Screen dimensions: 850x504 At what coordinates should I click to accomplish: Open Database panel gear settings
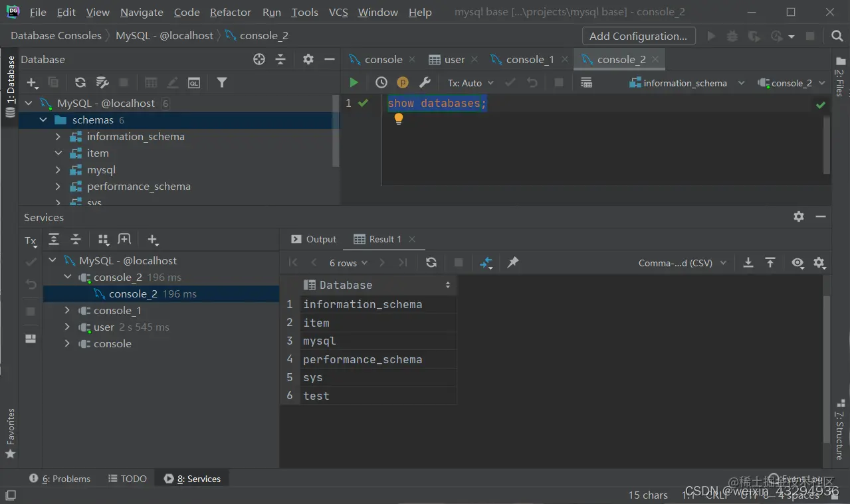tap(308, 59)
